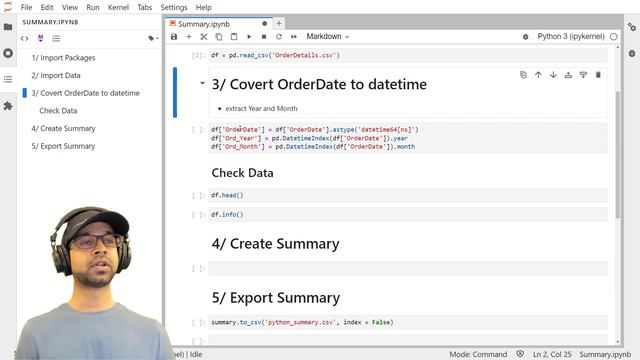Collapse the '3/ Covert OrderDate' heading section
The height and width of the screenshot is (360, 640).
coord(202,83)
